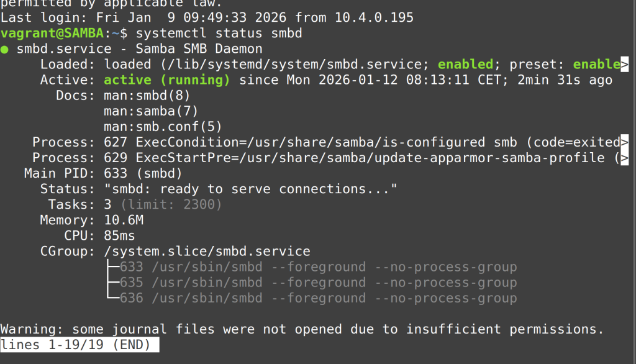
Task: Click the 'smbd: ready to serve connections...' status message
Action: tap(250, 189)
